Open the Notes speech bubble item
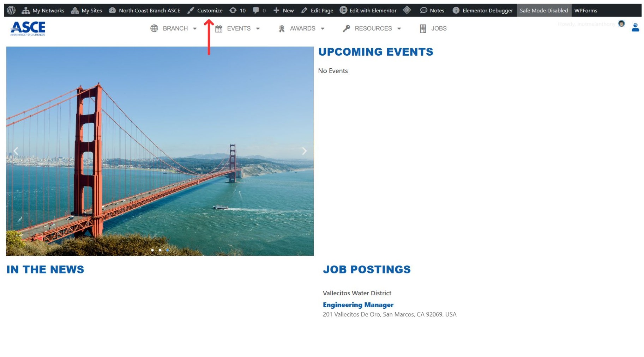This screenshot has width=644, height=357. tap(432, 11)
